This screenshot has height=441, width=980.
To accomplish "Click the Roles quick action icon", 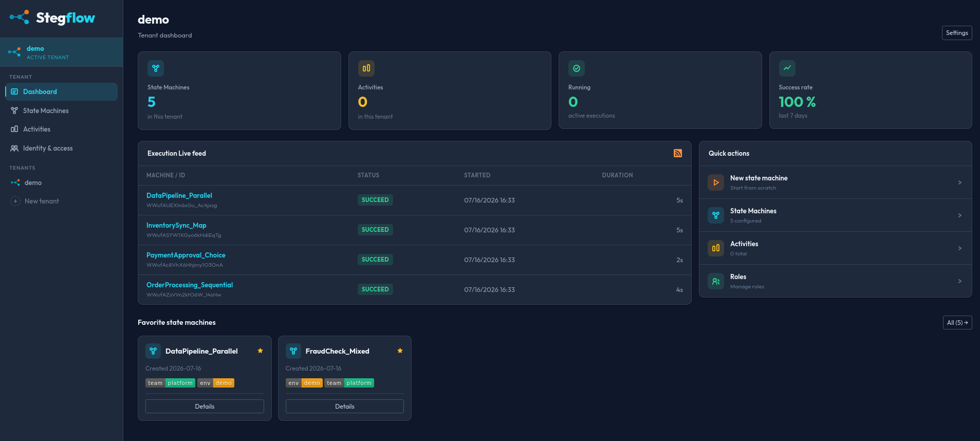I will click(x=716, y=281).
